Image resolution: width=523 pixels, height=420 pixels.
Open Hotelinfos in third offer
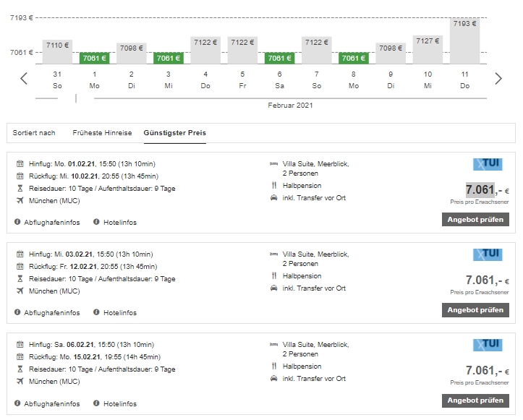[x=119, y=403]
